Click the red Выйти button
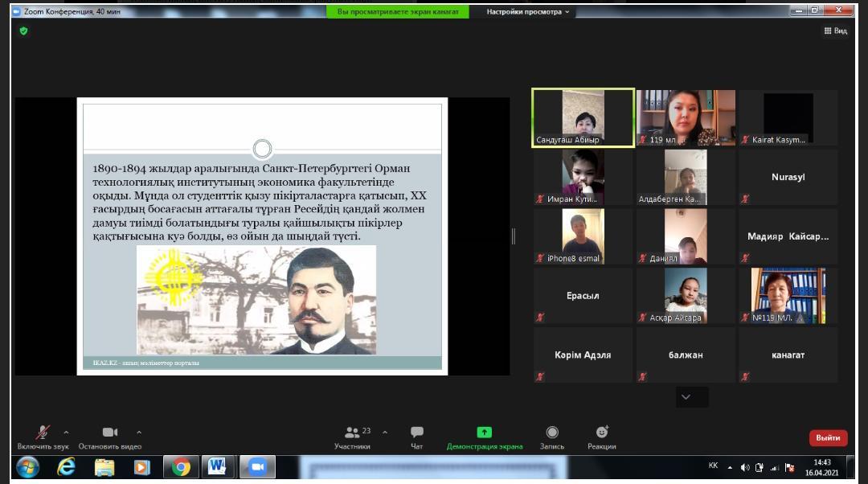The image size is (868, 484). tap(828, 438)
